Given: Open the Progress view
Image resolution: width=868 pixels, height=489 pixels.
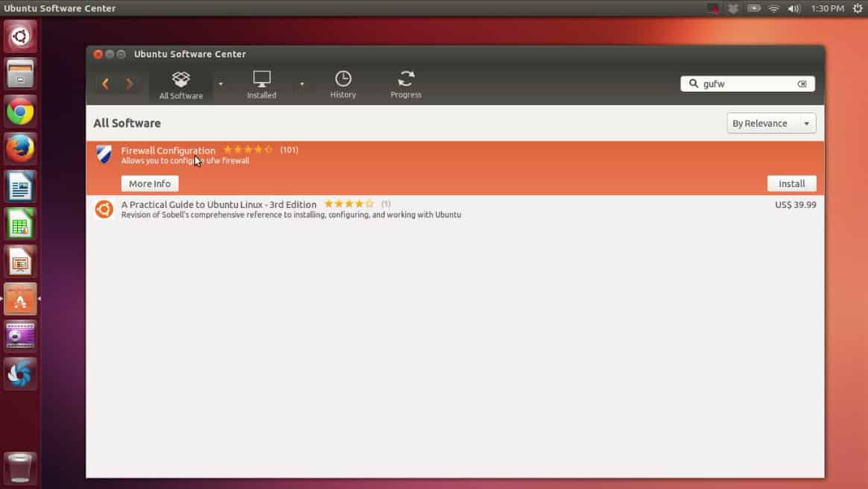Looking at the screenshot, I should (x=406, y=85).
